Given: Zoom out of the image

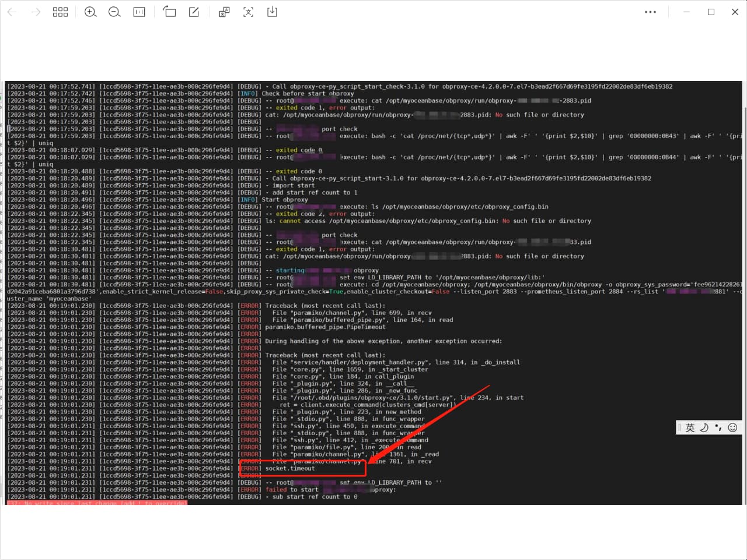Looking at the screenshot, I should tap(115, 12).
